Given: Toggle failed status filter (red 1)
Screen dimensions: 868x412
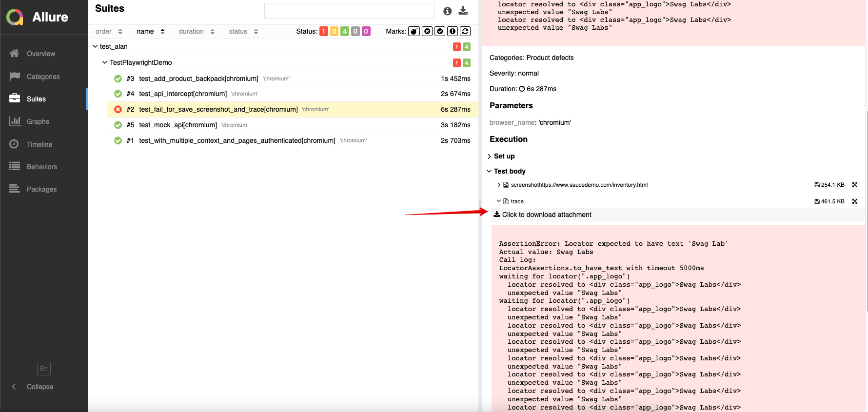Looking at the screenshot, I should (324, 31).
